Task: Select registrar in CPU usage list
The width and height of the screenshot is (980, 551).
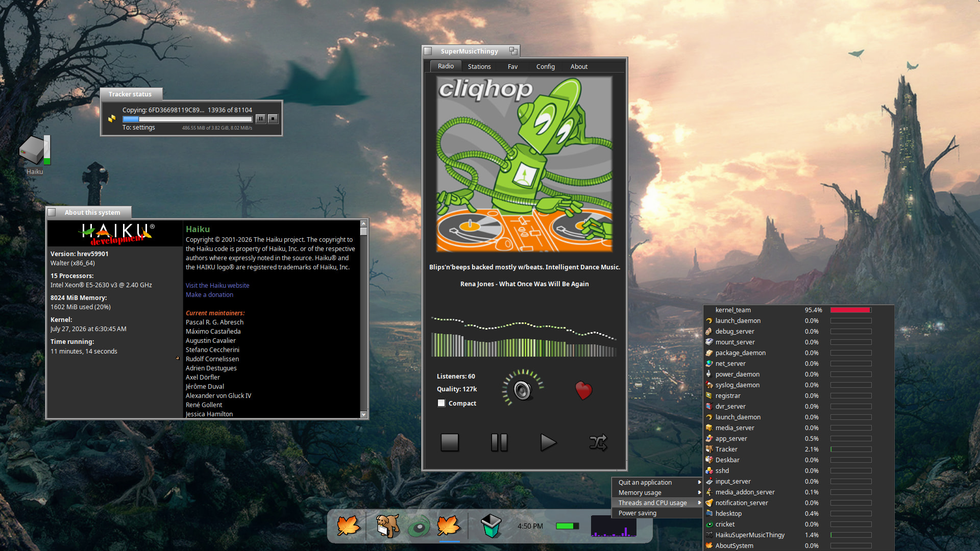Action: [x=798, y=396]
